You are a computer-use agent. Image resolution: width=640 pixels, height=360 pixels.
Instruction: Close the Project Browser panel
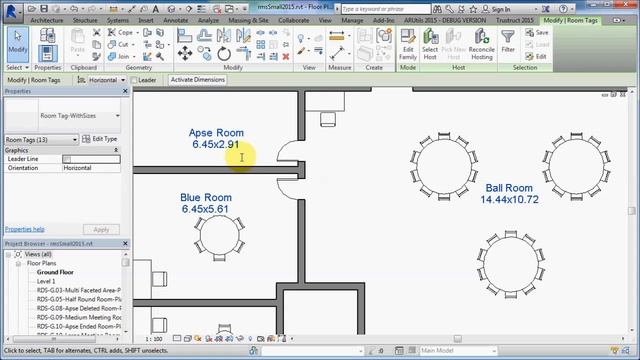tap(125, 243)
